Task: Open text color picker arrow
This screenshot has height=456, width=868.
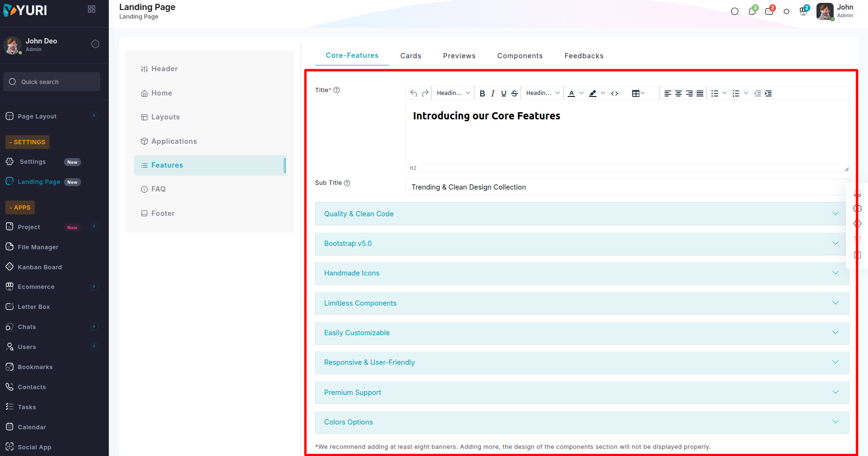Action: click(581, 93)
